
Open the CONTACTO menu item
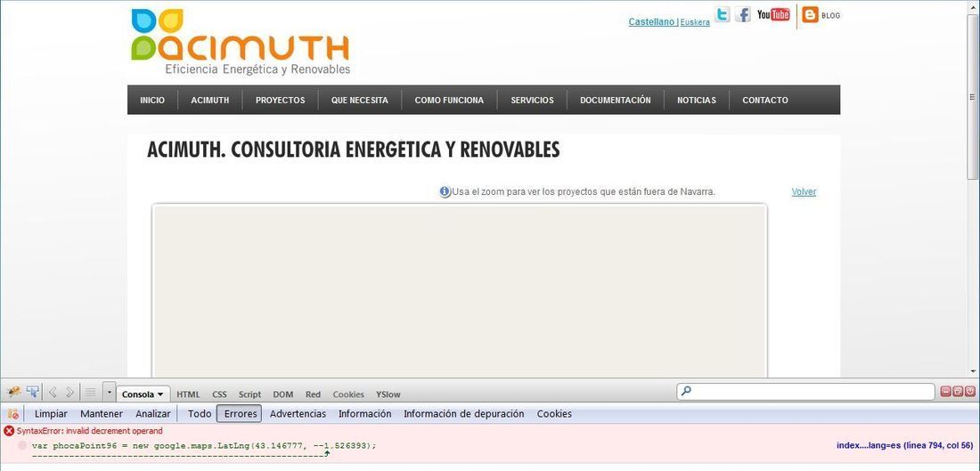(x=765, y=100)
